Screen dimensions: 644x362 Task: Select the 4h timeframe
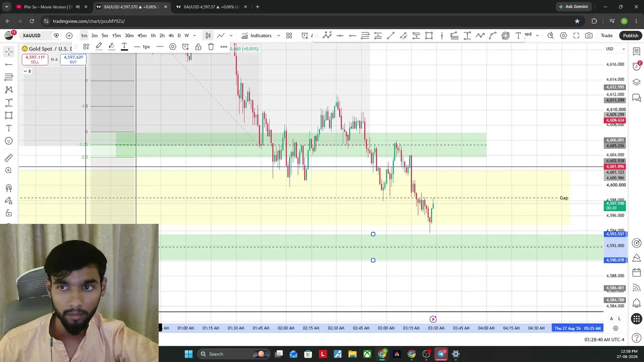pos(171,36)
